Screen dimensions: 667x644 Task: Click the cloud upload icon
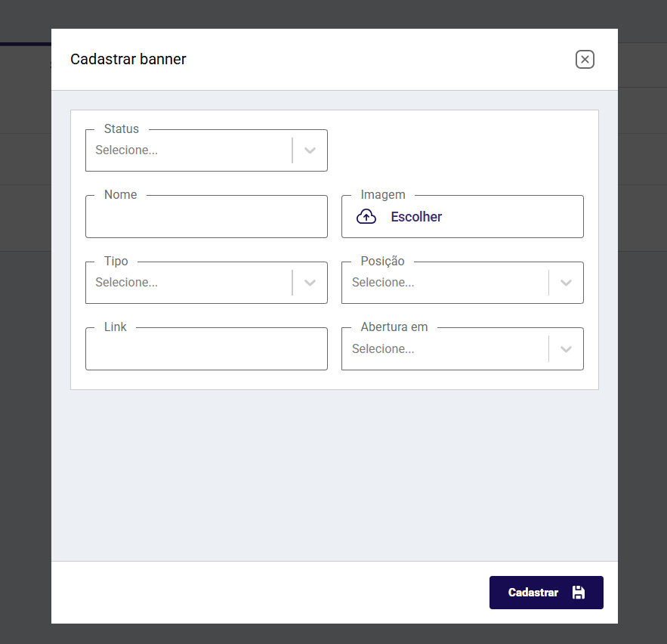[366, 217]
